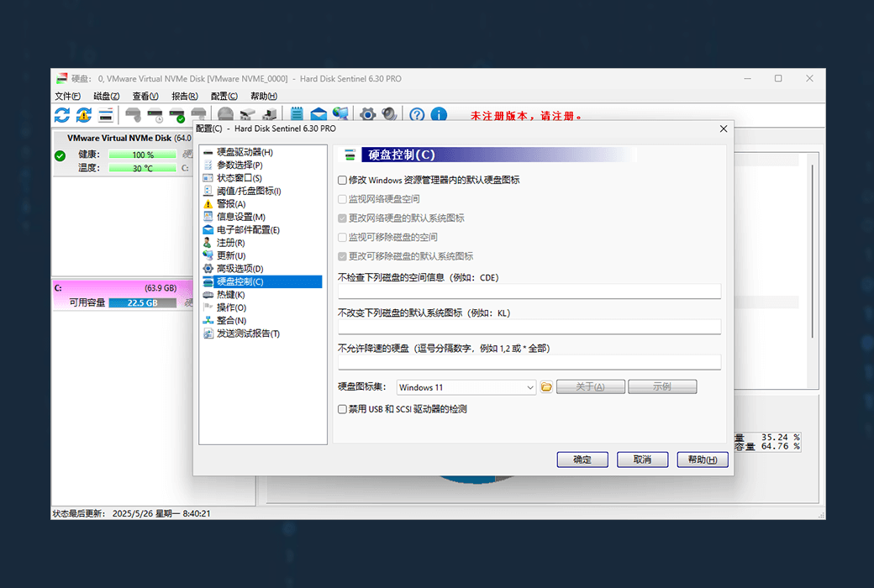Click the 状态最后更新 status bar text
The image size is (874, 588).
click(x=132, y=513)
